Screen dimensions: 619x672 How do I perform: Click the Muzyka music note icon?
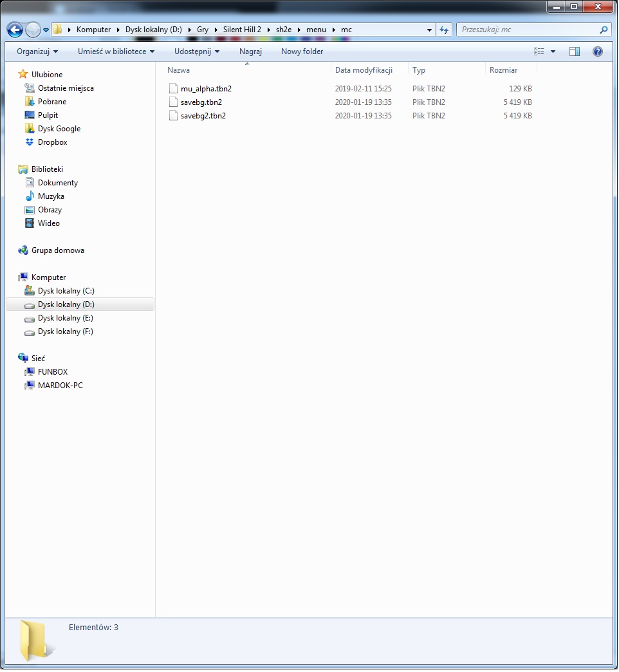click(x=29, y=196)
